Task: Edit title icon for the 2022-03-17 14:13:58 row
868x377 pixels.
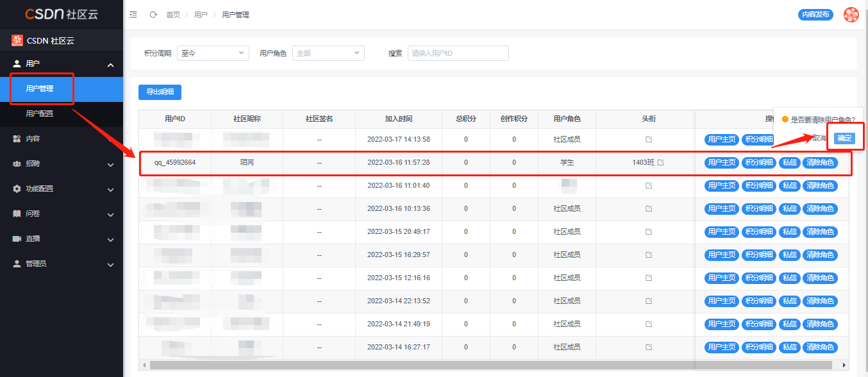Action: pyautogui.click(x=649, y=139)
